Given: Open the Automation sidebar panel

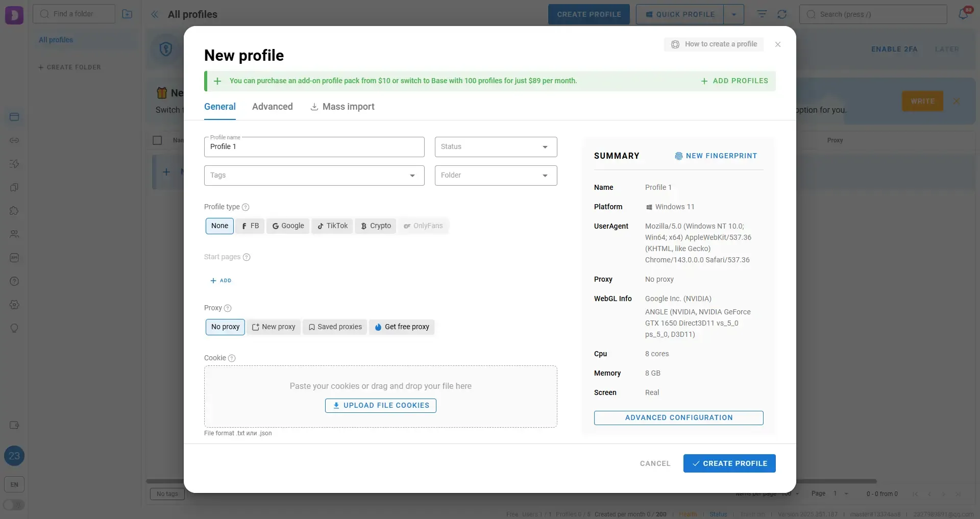Looking at the screenshot, I should click(x=14, y=164).
